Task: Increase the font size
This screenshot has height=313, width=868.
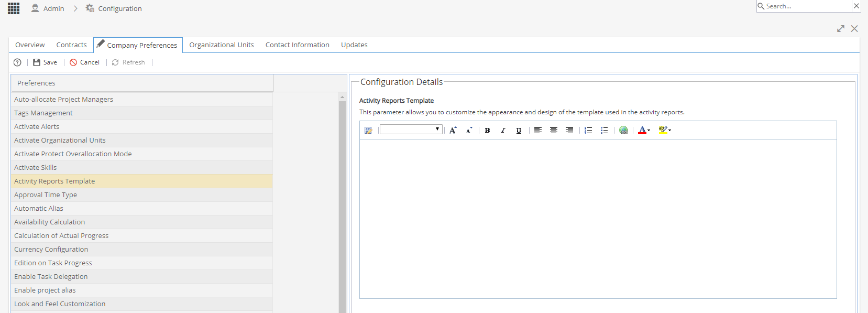Action: click(x=453, y=130)
